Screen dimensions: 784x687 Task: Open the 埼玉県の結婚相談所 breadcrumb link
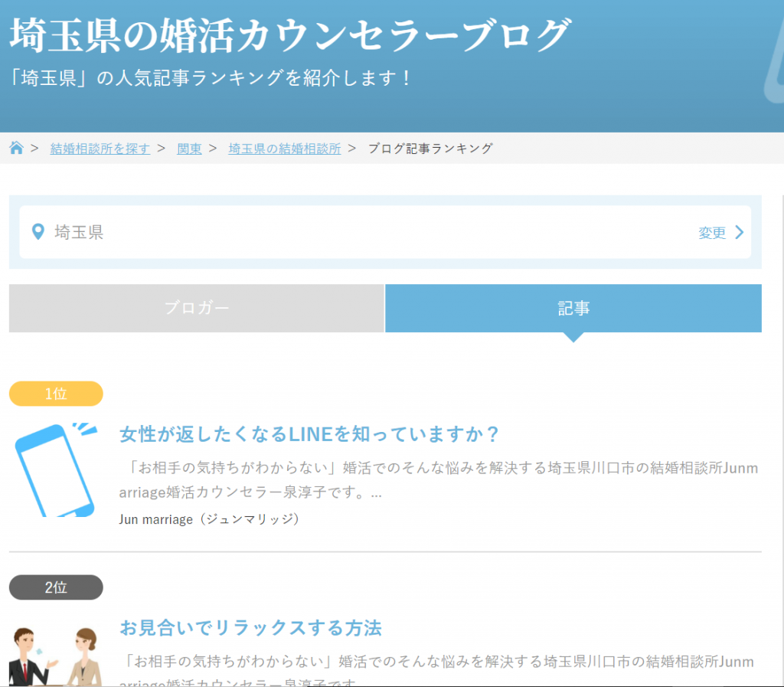pyautogui.click(x=284, y=149)
